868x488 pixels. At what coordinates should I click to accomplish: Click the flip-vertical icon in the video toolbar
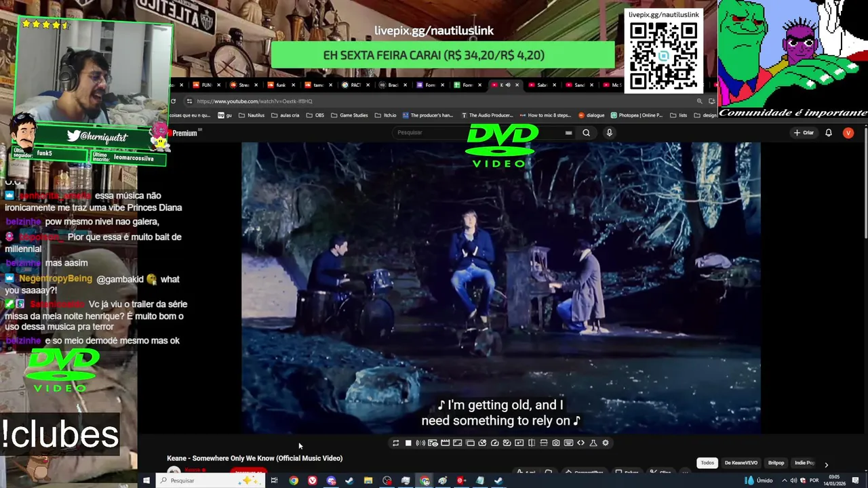coord(544,443)
